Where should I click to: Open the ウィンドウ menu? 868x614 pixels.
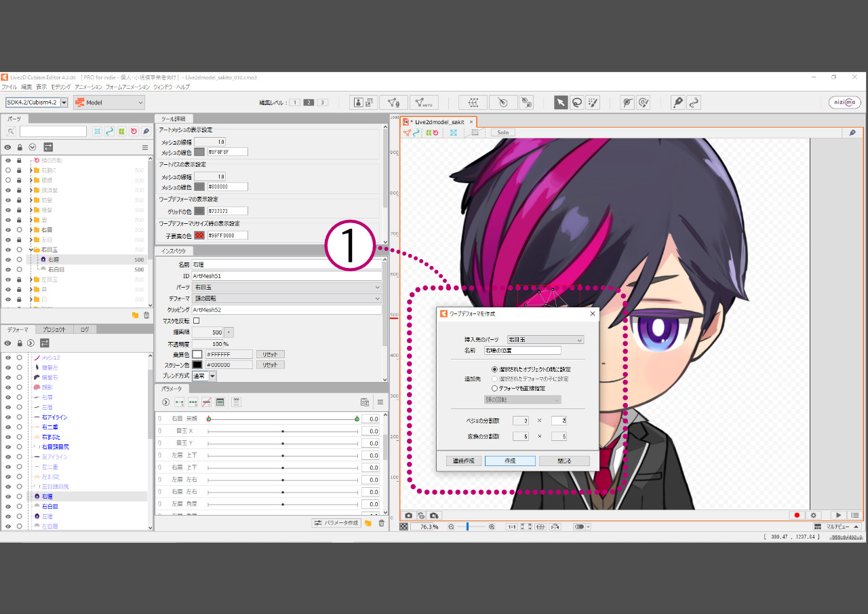click(163, 87)
